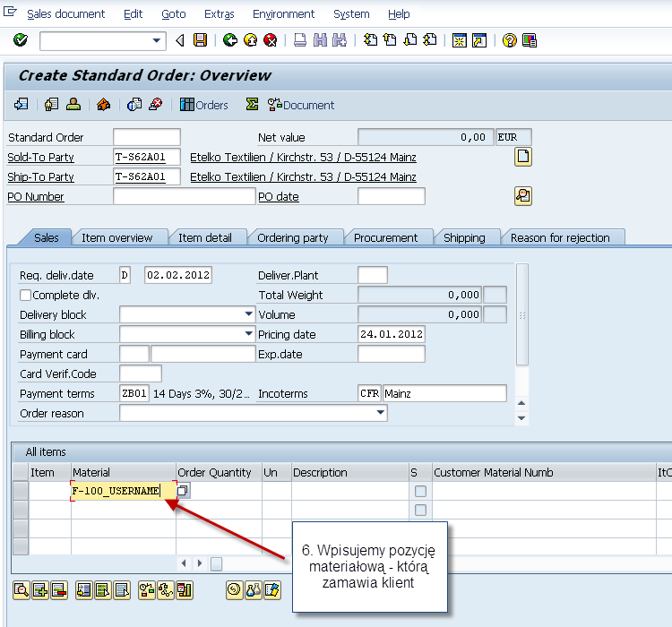Click the Print icon
The height and width of the screenshot is (627, 672).
300,40
